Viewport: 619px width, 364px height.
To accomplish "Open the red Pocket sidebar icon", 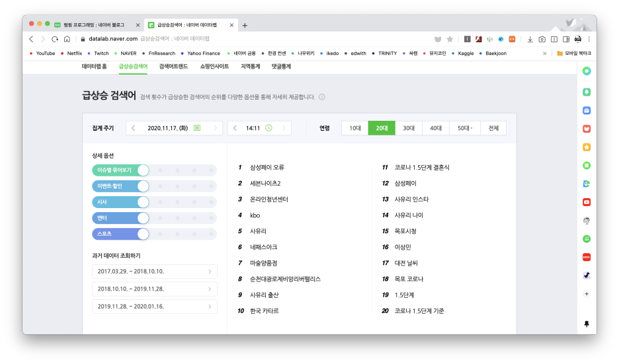I will tap(587, 129).
